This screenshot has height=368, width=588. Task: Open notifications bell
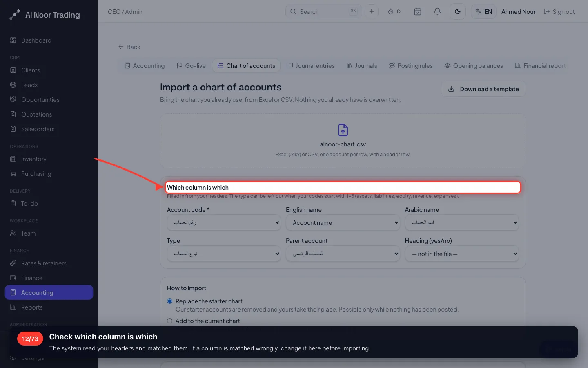(x=437, y=11)
